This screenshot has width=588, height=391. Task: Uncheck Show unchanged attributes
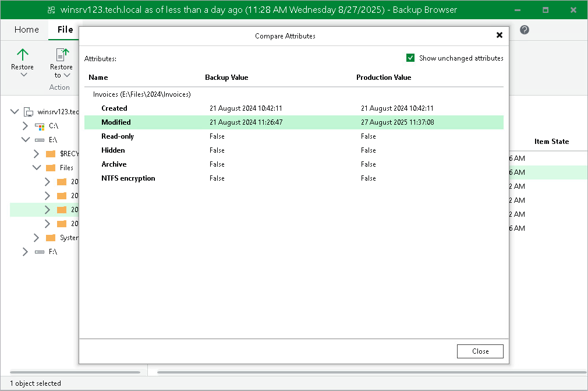point(410,58)
